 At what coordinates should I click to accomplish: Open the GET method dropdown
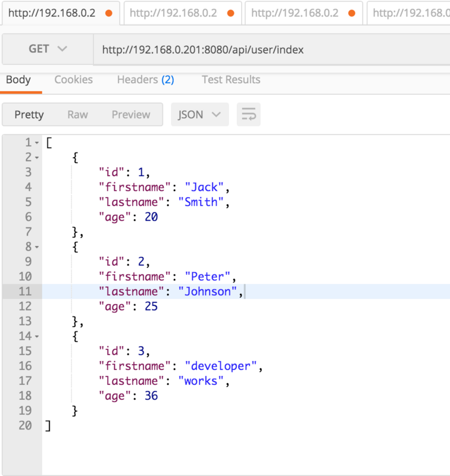coord(48,49)
